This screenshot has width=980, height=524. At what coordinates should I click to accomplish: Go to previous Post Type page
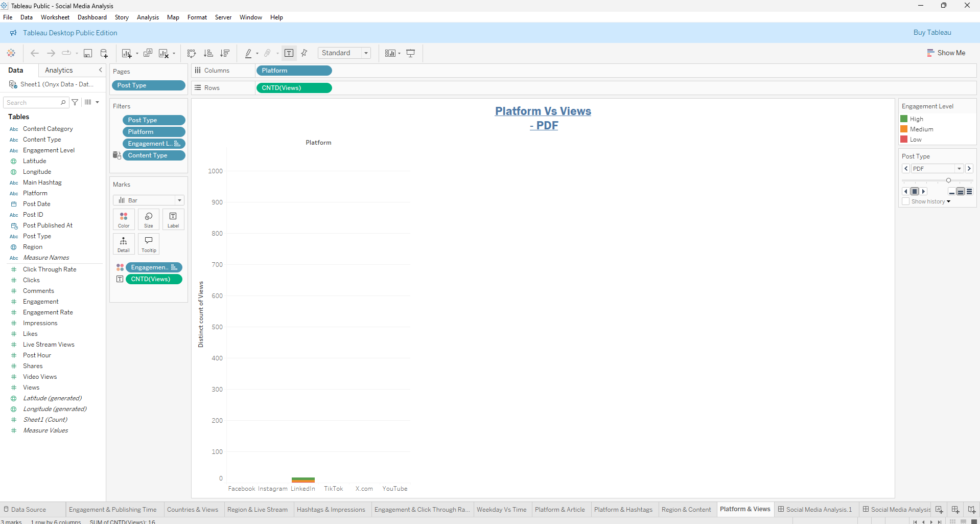point(906,169)
